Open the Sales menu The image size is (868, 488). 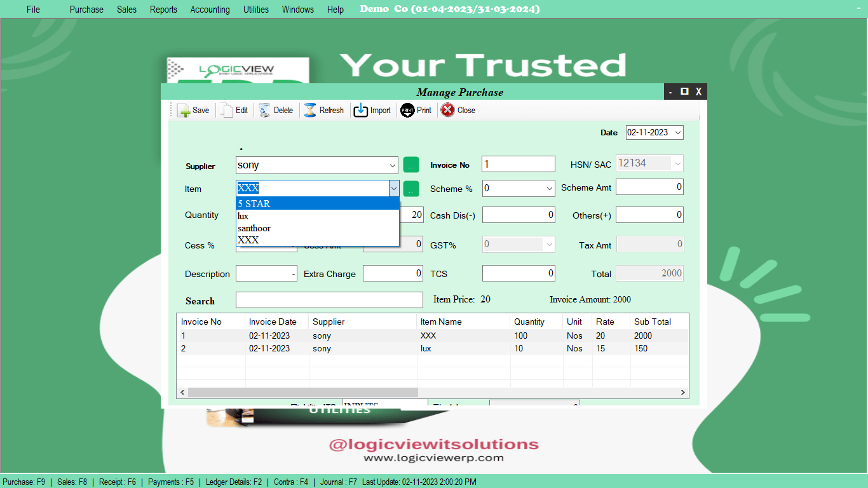click(126, 10)
